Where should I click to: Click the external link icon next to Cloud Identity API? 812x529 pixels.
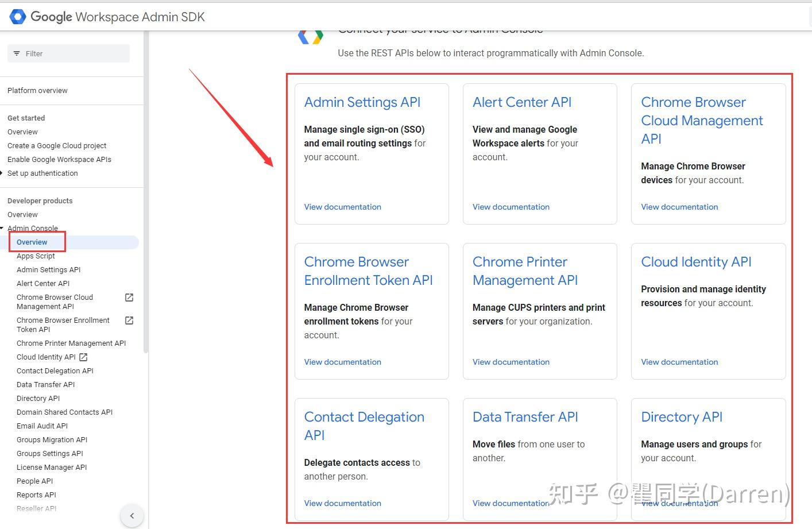point(83,357)
